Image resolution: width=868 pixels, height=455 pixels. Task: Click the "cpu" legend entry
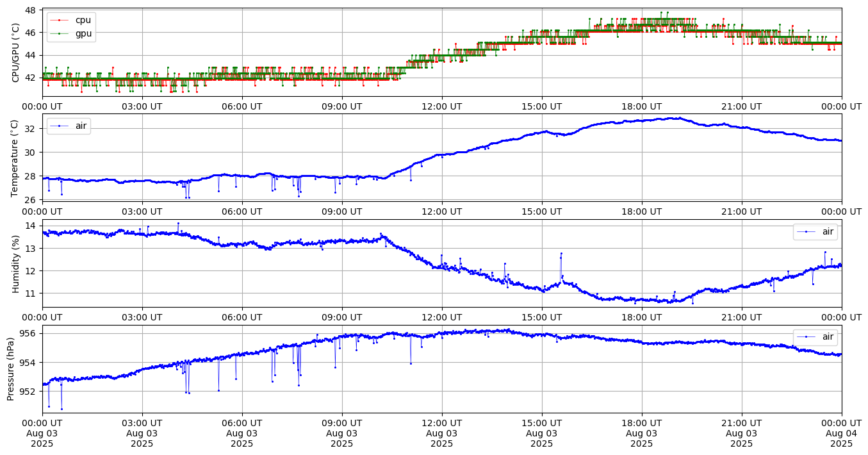(x=72, y=20)
